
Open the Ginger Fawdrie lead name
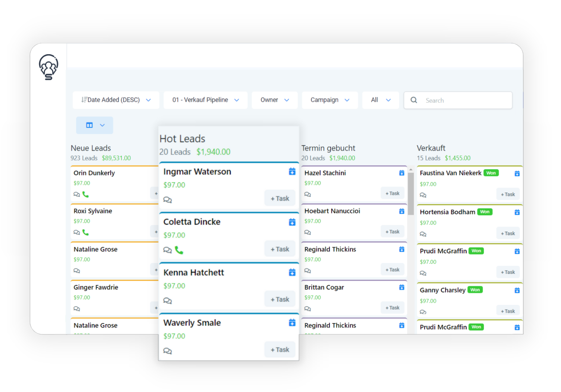[96, 287]
